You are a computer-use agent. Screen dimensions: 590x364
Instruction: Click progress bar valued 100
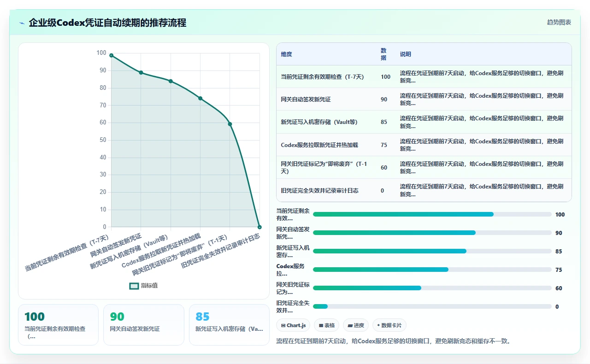click(432, 214)
